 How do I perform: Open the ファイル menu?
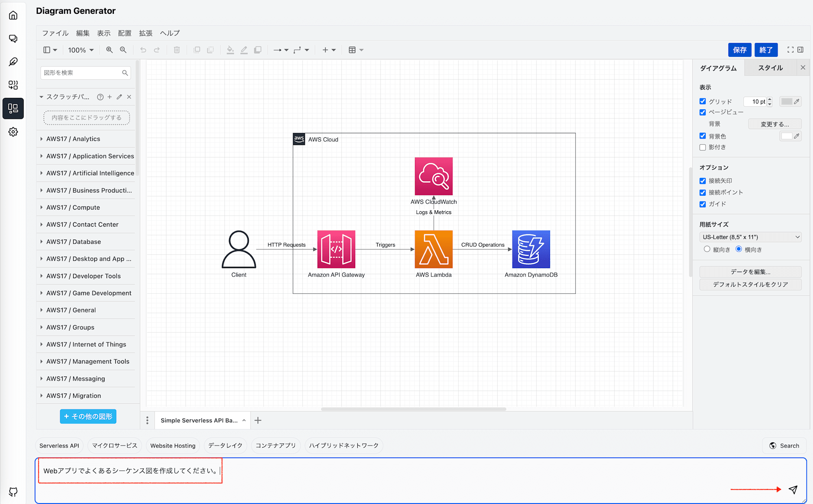click(x=57, y=32)
